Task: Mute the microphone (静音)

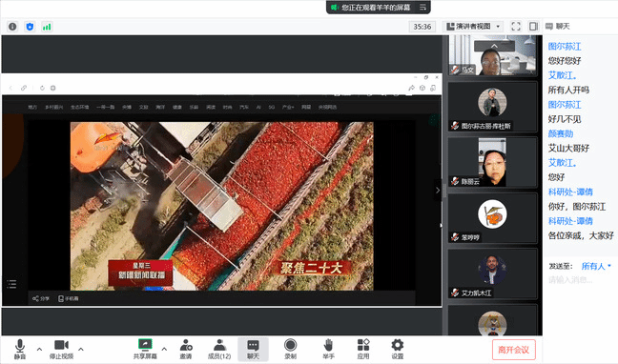Action: pyautogui.click(x=20, y=349)
